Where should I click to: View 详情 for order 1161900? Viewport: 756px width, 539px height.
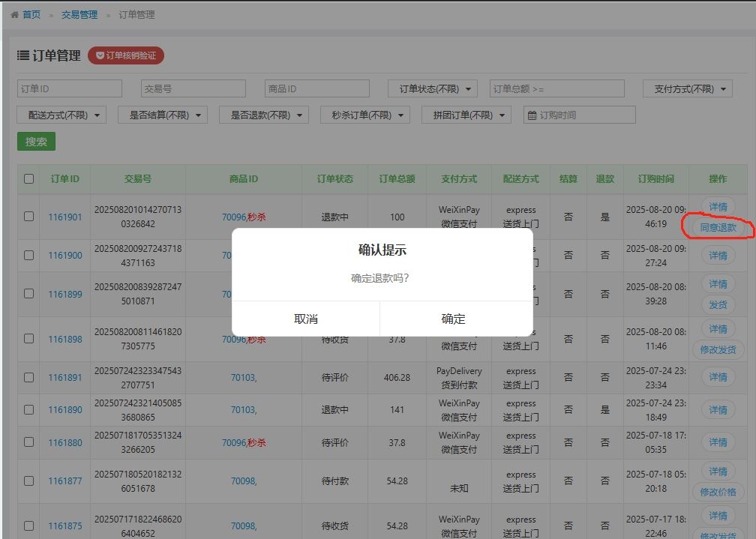(x=718, y=256)
